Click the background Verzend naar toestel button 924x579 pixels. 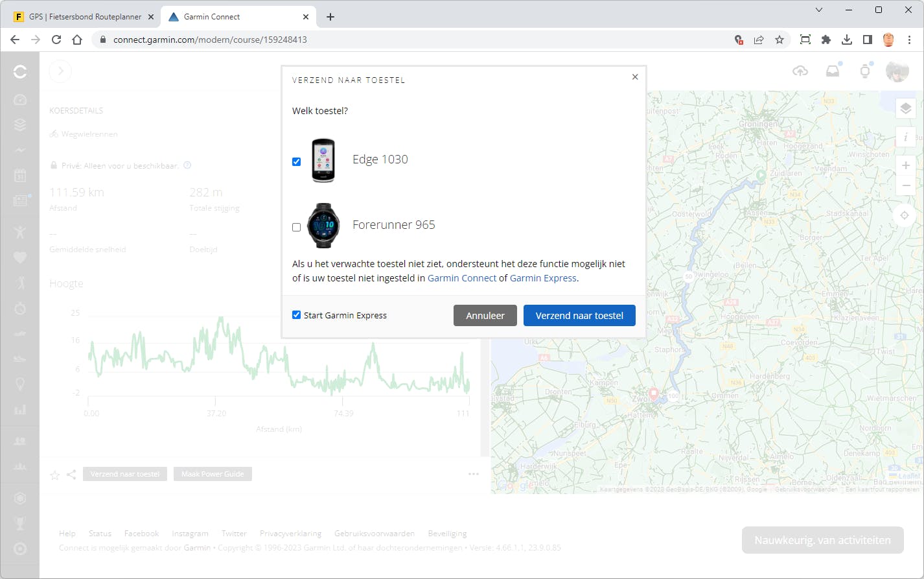coord(125,474)
